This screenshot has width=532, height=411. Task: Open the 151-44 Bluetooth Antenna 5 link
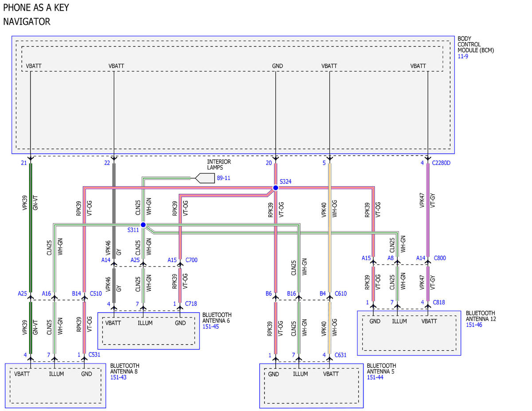pyautogui.click(x=376, y=377)
